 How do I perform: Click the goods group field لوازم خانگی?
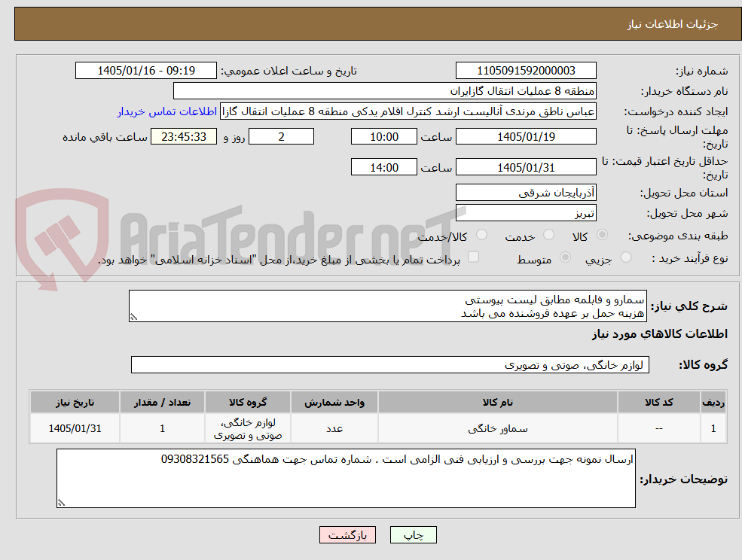click(x=390, y=364)
